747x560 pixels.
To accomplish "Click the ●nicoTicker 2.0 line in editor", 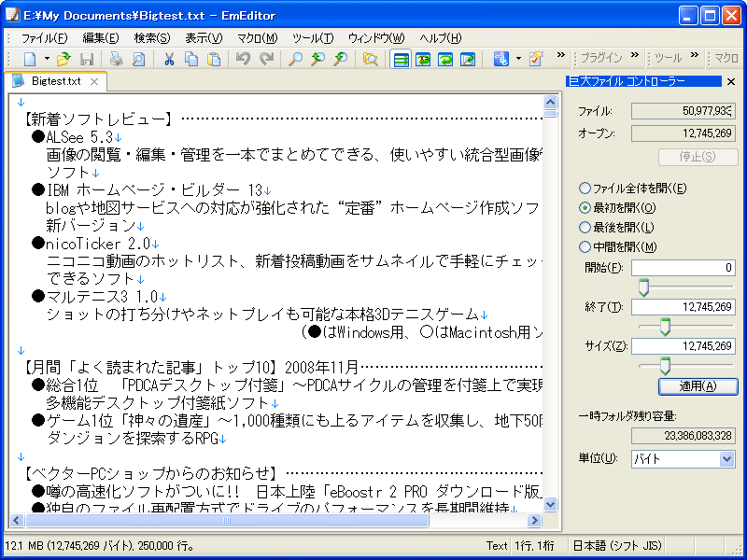I will click(x=95, y=244).
